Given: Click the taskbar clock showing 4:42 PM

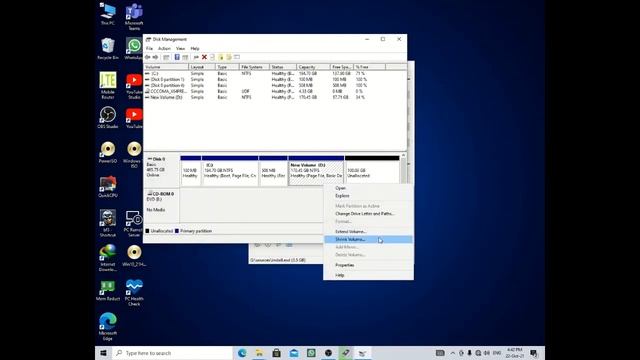Looking at the screenshot, I should 514,353.
